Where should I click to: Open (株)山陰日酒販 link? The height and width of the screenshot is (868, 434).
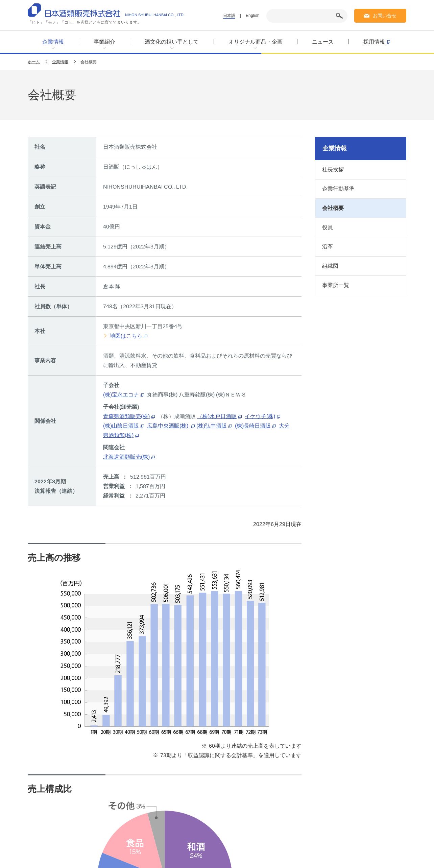(x=121, y=426)
